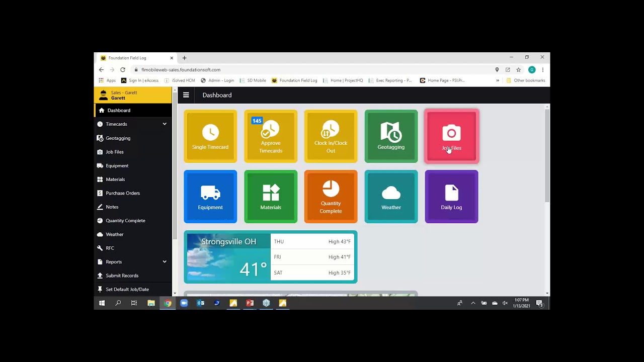
Task: Click the address bar URL field
Action: click(312, 70)
